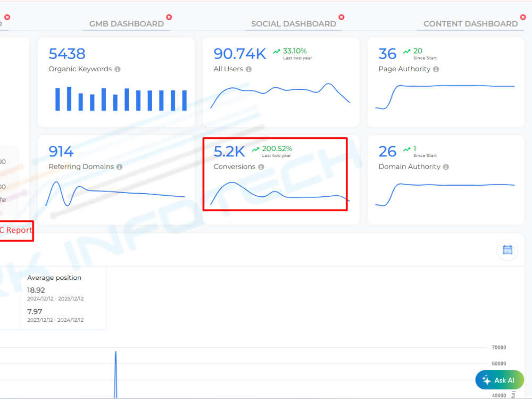This screenshot has width=532, height=399.
Task: Show info for Organic Keywords
Action: click(x=118, y=69)
